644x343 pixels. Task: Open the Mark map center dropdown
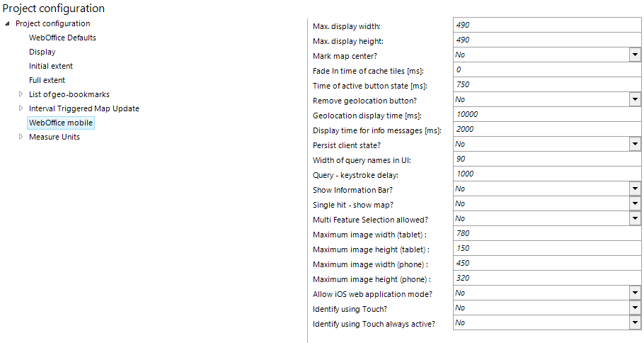point(634,55)
